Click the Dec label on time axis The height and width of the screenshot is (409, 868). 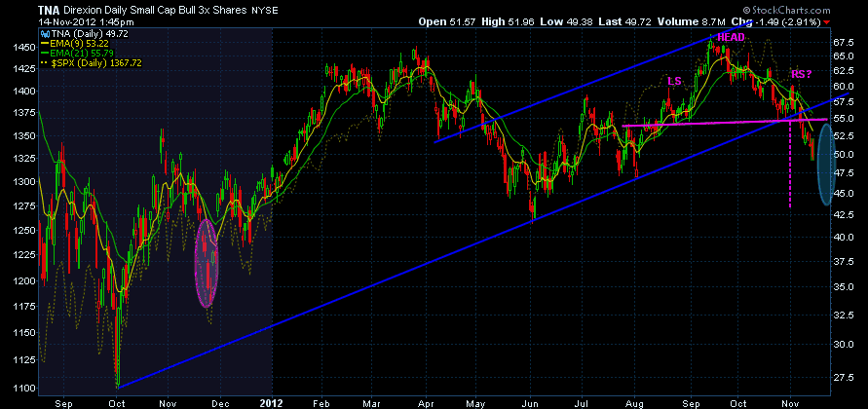[x=220, y=403]
